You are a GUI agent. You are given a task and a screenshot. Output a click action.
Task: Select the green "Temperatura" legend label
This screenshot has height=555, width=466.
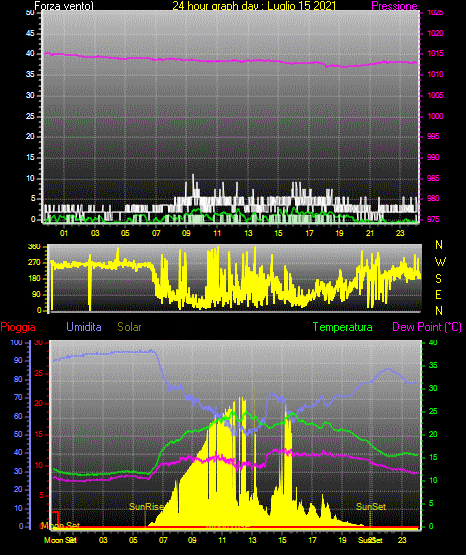click(x=343, y=327)
